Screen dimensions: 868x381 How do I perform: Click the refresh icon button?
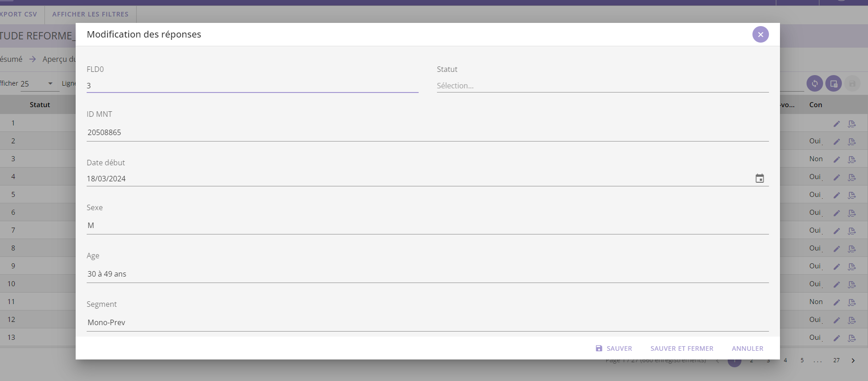click(815, 83)
